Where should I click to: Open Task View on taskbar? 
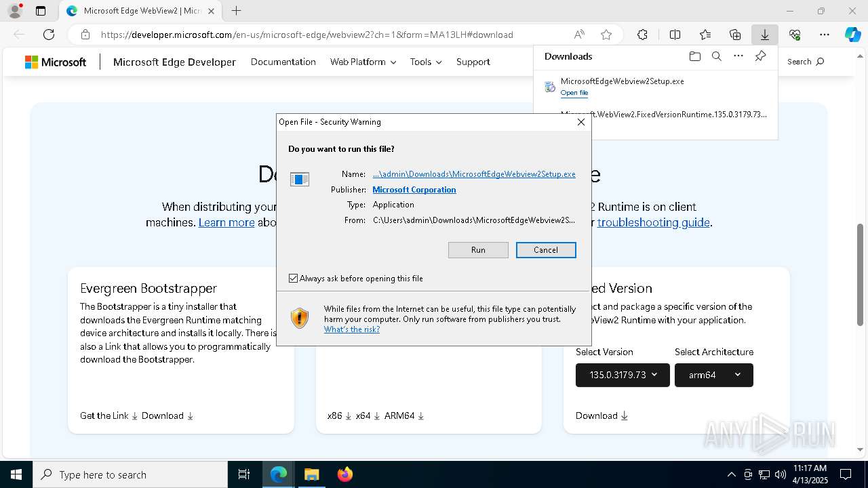pos(244,474)
